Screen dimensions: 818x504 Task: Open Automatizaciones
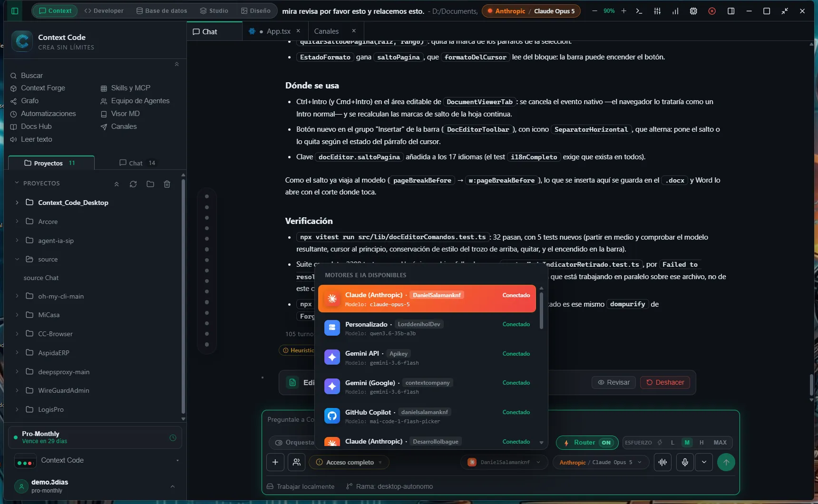coord(43,114)
